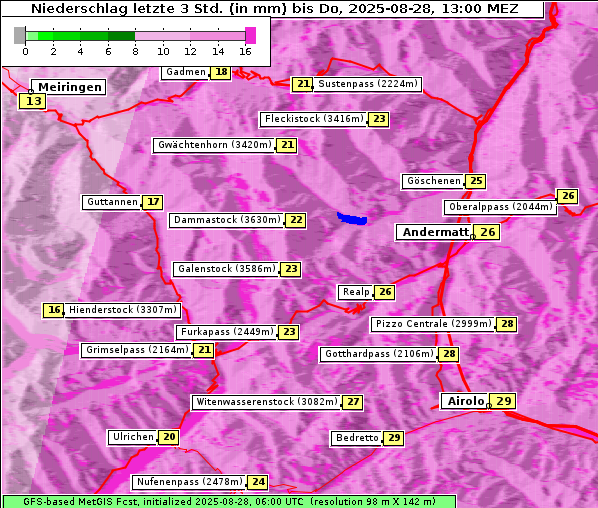Click the Airolo value box showing 29
This screenshot has width=598, height=508.
pos(503,401)
